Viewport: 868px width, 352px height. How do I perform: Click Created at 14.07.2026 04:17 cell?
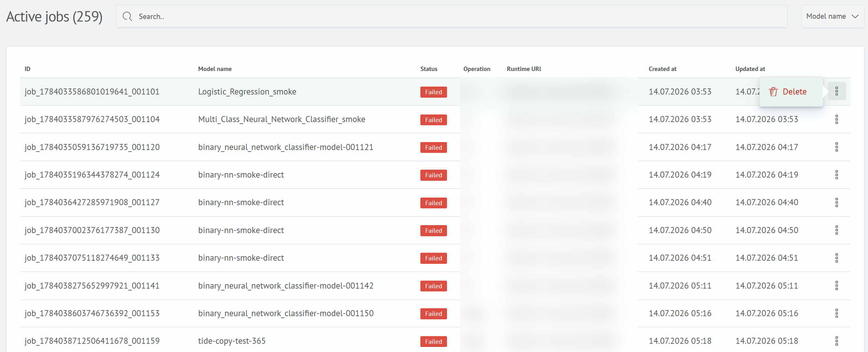coord(680,147)
